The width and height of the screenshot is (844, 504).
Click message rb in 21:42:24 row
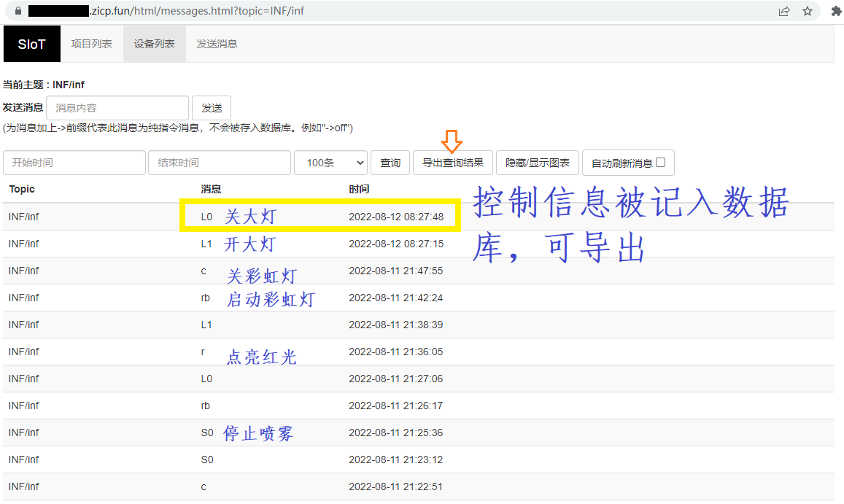click(206, 298)
